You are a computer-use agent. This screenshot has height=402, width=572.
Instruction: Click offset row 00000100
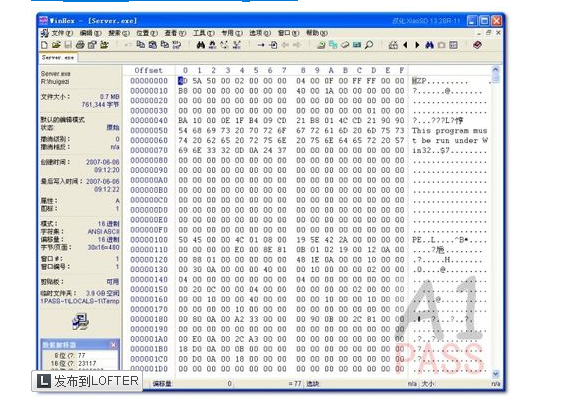149,240
